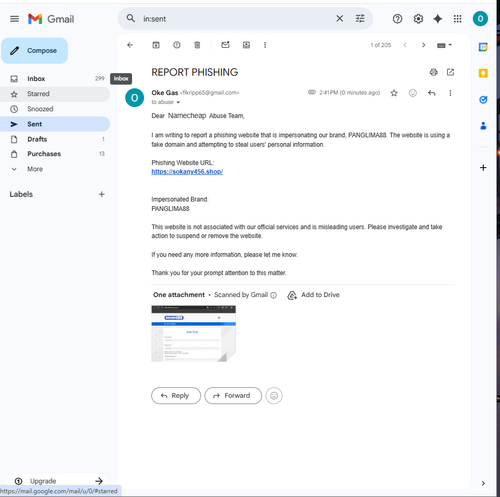Image resolution: width=500 pixels, height=497 pixels.
Task: Open toolbar More options menu
Action: pyautogui.click(x=265, y=45)
